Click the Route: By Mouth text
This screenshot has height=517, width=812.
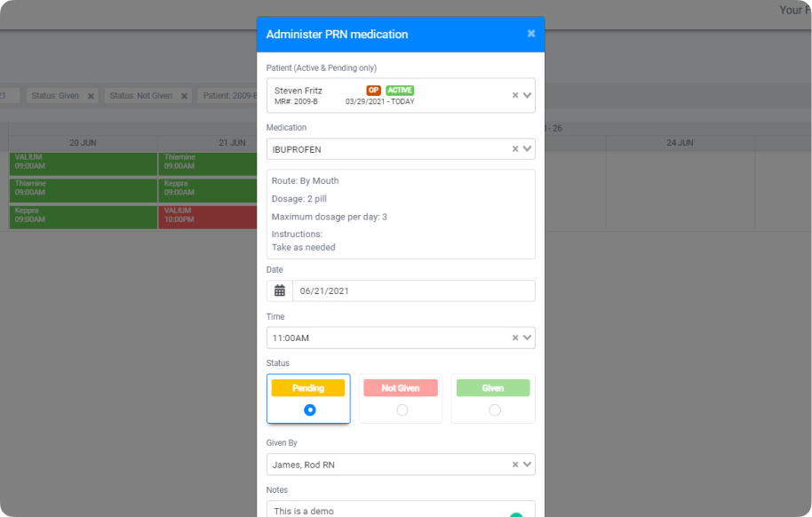pos(305,181)
